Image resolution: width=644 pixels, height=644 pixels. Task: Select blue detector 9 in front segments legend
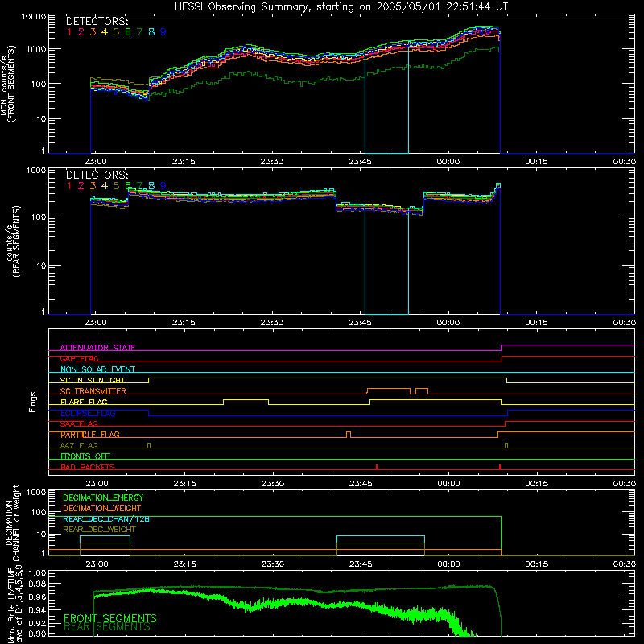(x=163, y=32)
